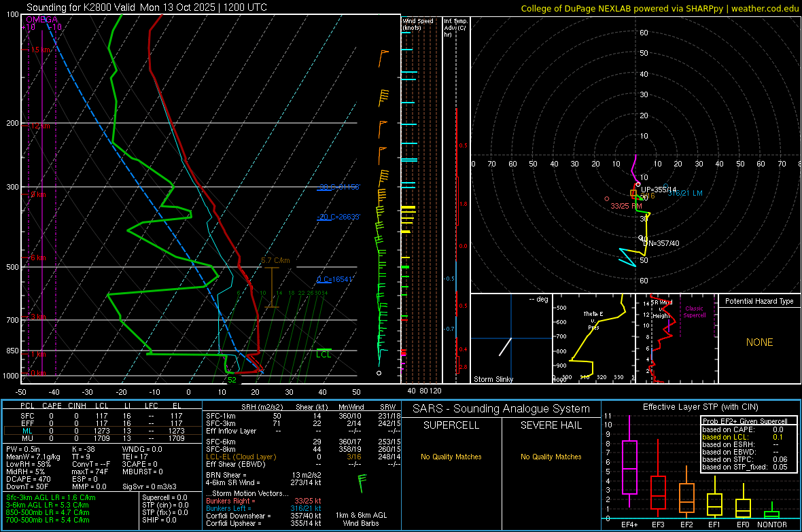Click the MeanW = 7.1g/kg value
This screenshot has height=532, width=802.
[x=33, y=457]
